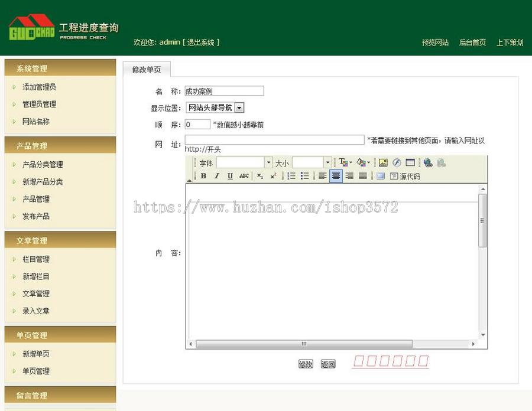Align text right
The height and width of the screenshot is (411, 532).
pos(349,176)
